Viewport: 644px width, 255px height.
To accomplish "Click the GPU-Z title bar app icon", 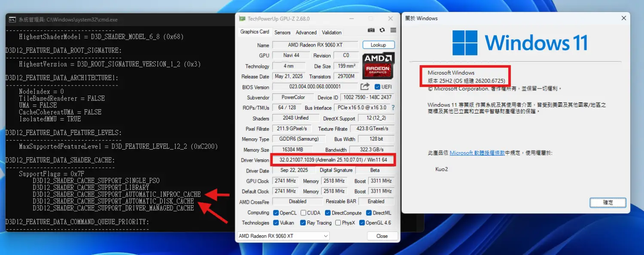I will pyautogui.click(x=242, y=19).
